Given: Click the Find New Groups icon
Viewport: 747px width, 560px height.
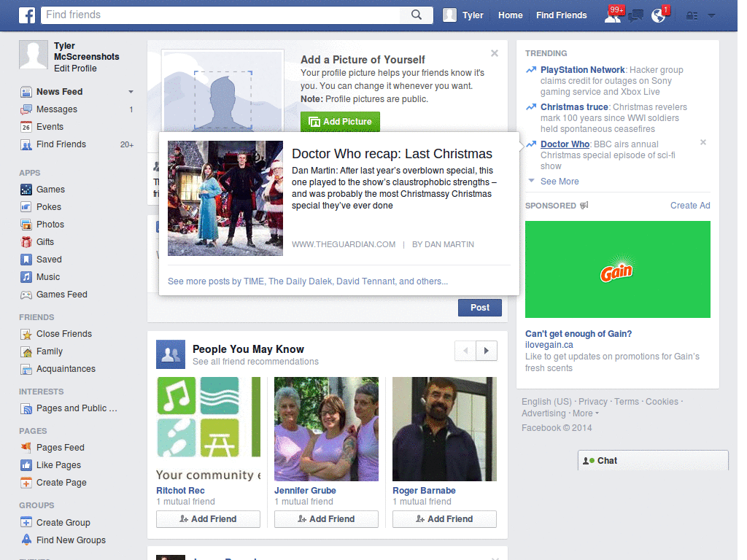Looking at the screenshot, I should 26,540.
